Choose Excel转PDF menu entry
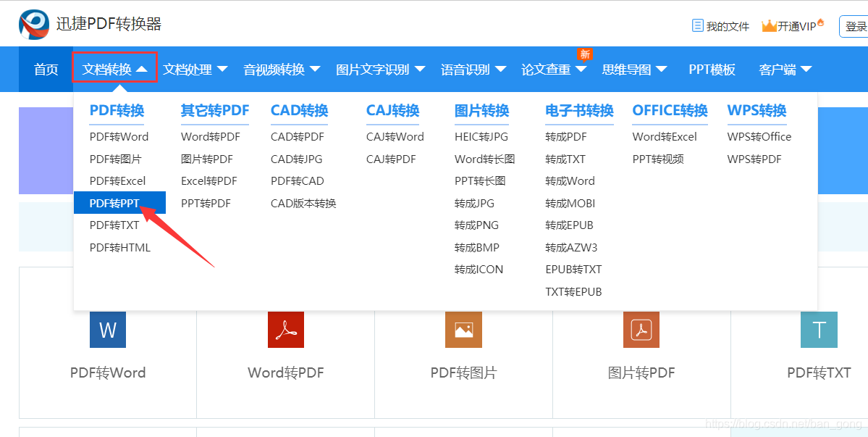 (208, 181)
